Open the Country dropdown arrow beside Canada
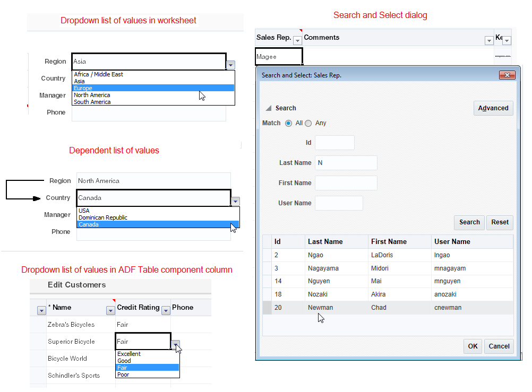 pos(235,201)
